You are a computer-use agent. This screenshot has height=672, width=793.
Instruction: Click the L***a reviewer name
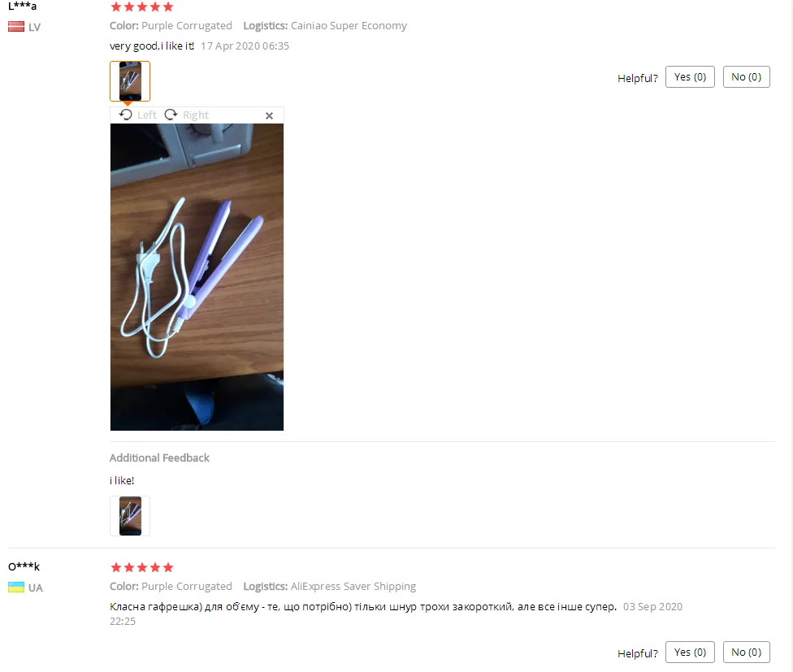click(22, 6)
